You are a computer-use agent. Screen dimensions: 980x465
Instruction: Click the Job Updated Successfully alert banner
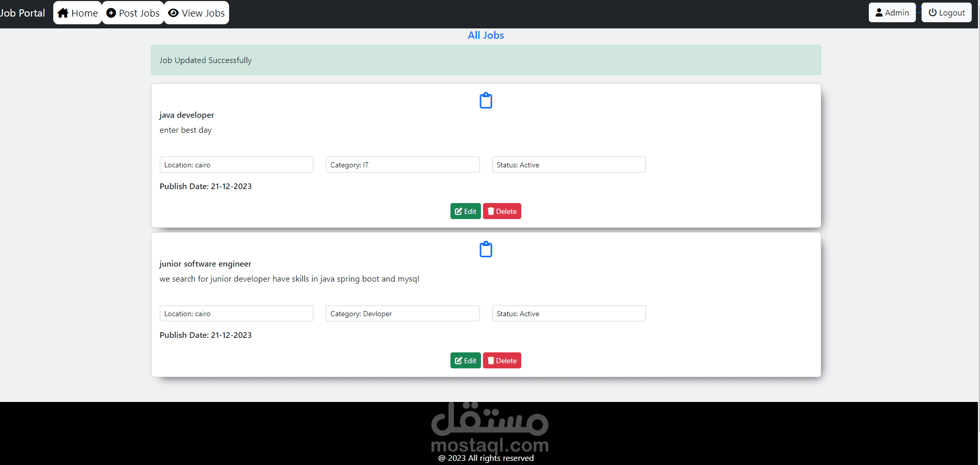[486, 60]
